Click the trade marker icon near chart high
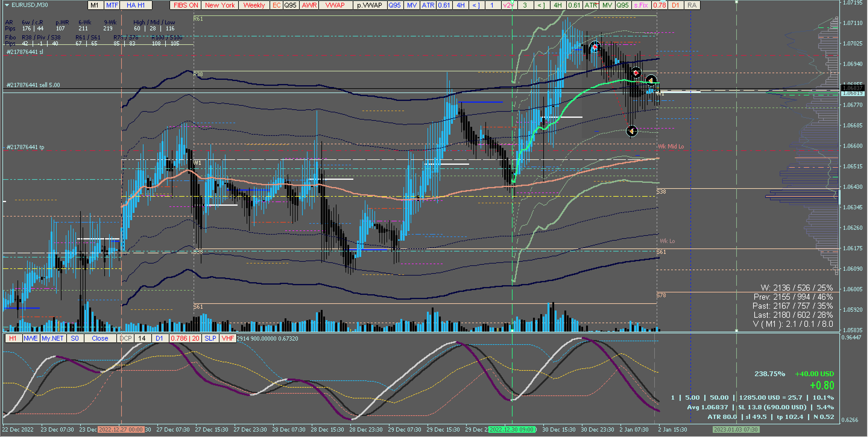This screenshot has height=437, width=868. click(595, 47)
